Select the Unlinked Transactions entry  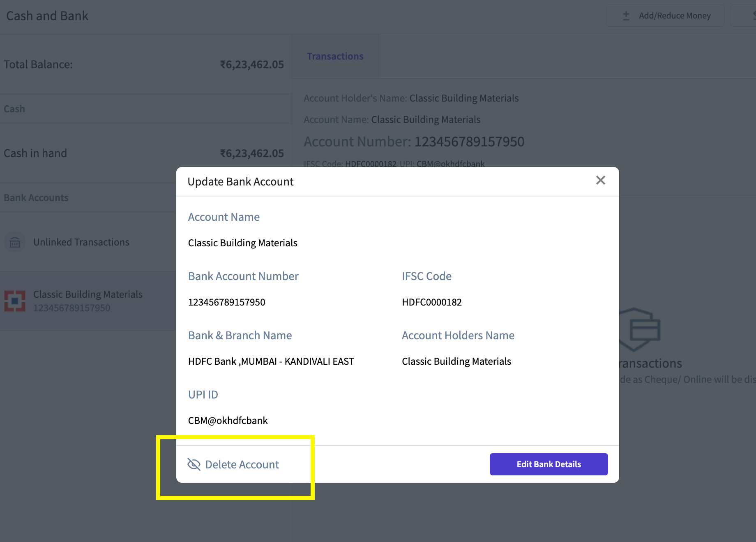[88, 242]
